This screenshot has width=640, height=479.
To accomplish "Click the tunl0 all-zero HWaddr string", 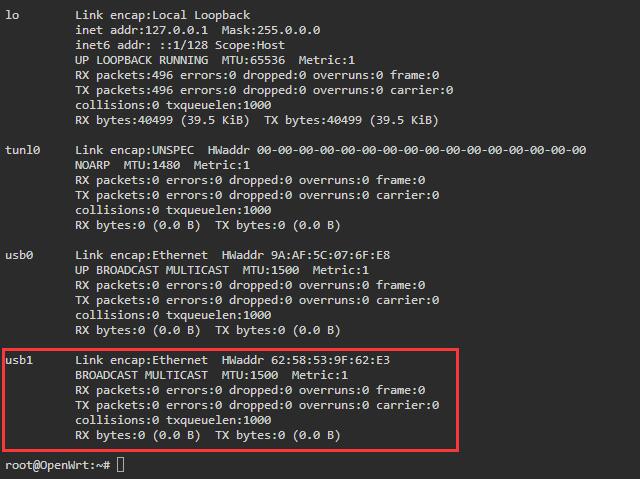I will pyautogui.click(x=421, y=150).
